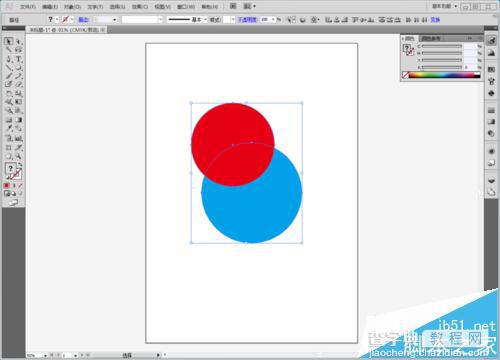Select the black arrow Selection tool
Image resolution: width=500 pixels, height=360 pixels.
click(9, 41)
